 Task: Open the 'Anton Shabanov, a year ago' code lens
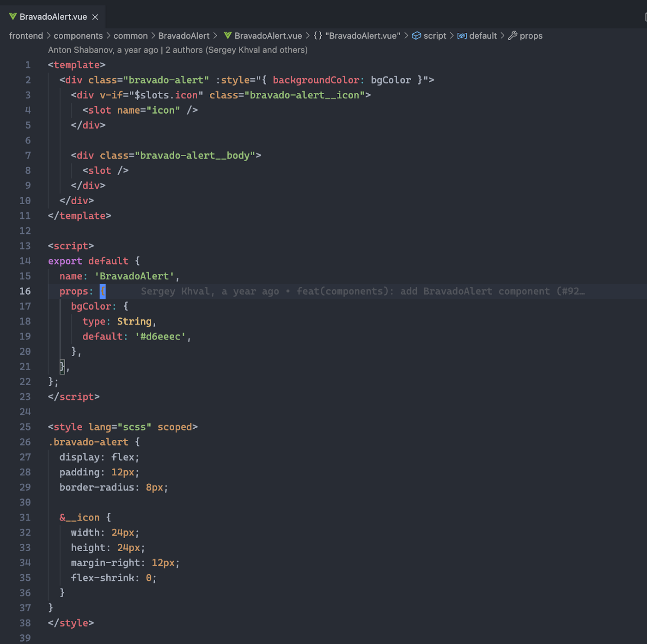pos(103,50)
